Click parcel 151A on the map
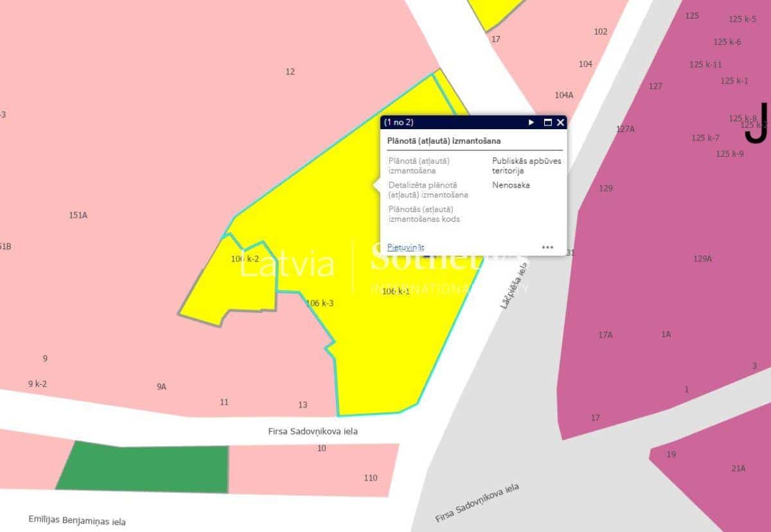Screen dimensions: 771x532 point(78,215)
